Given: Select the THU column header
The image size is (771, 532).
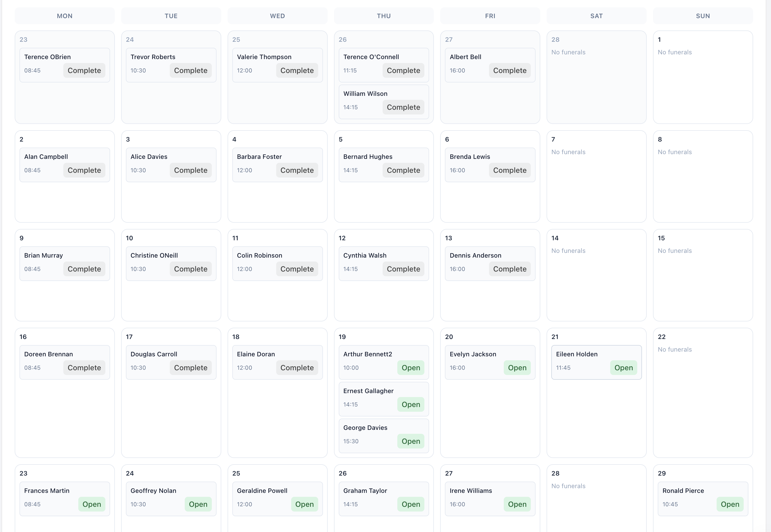Looking at the screenshot, I should point(383,16).
